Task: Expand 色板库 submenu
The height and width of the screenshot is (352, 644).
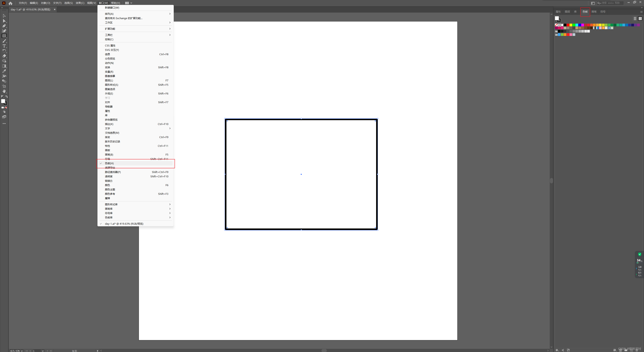Action: (x=136, y=217)
